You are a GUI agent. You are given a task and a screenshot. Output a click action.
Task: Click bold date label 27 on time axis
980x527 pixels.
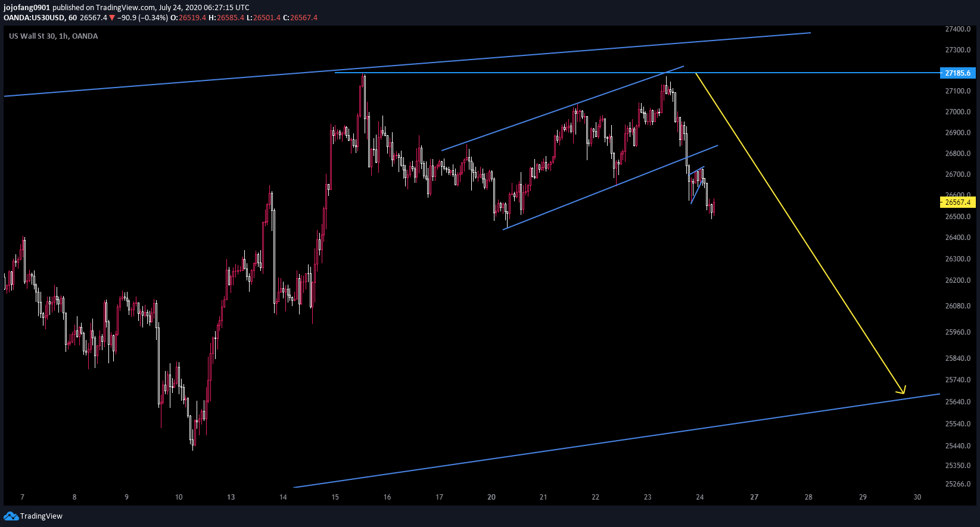click(x=754, y=497)
